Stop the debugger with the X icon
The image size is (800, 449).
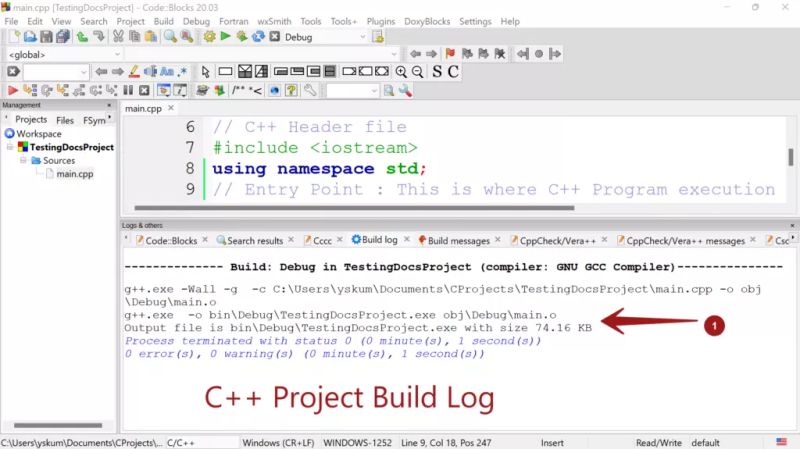click(144, 91)
